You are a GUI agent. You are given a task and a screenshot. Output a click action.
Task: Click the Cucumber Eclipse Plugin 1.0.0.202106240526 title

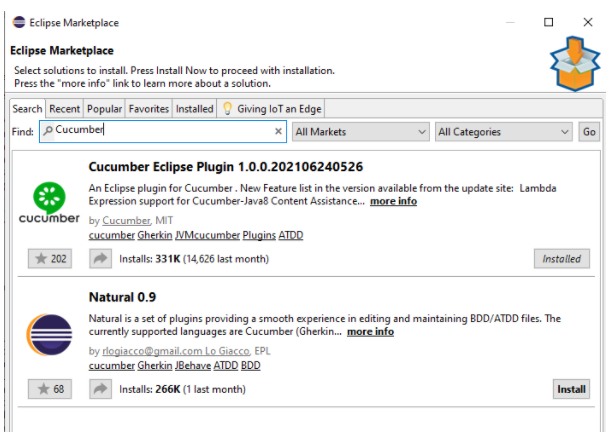point(226,167)
